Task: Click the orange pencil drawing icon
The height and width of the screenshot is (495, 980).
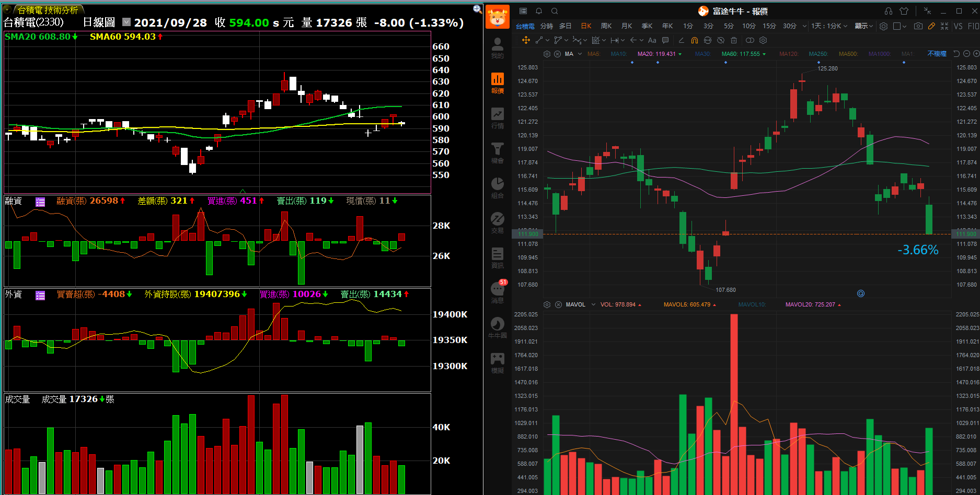Action: pyautogui.click(x=931, y=26)
